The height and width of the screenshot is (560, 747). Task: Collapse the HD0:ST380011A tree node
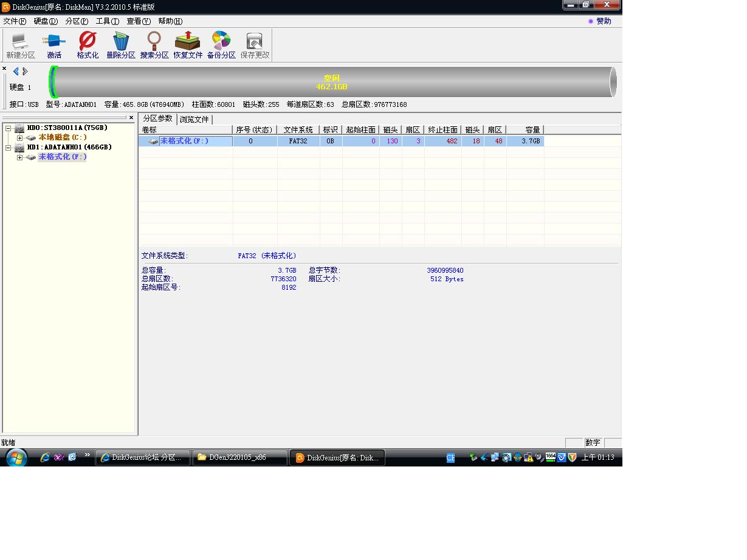tap(9, 128)
